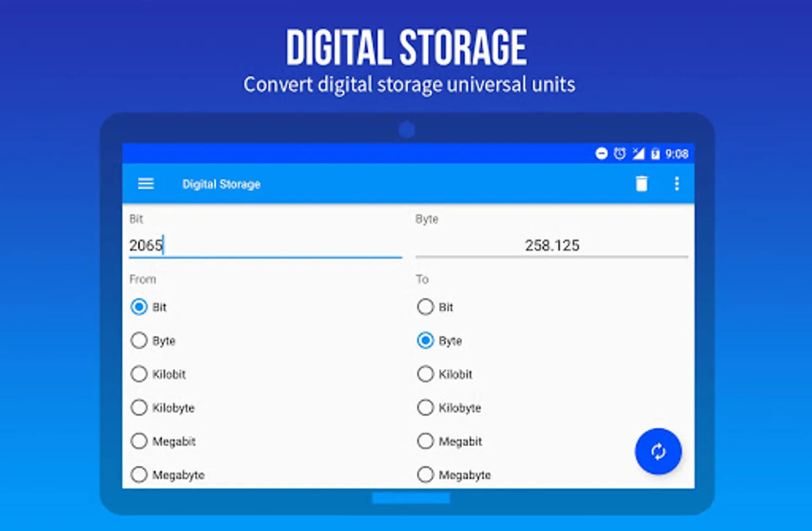Tap the swap conversion floating button
The image size is (812, 531).
tap(657, 451)
